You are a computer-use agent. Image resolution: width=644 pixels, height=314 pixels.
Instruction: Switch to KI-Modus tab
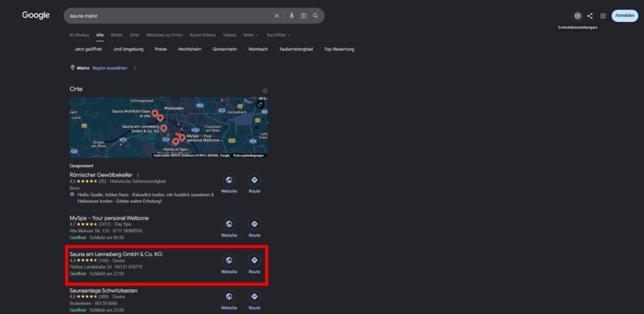(79, 35)
